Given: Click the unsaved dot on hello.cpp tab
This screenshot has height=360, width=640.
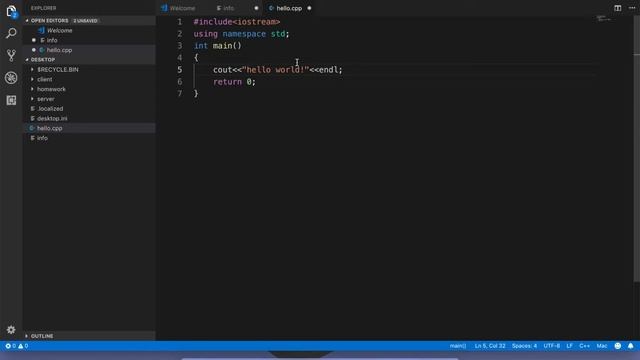Looking at the screenshot, I should 309,8.
